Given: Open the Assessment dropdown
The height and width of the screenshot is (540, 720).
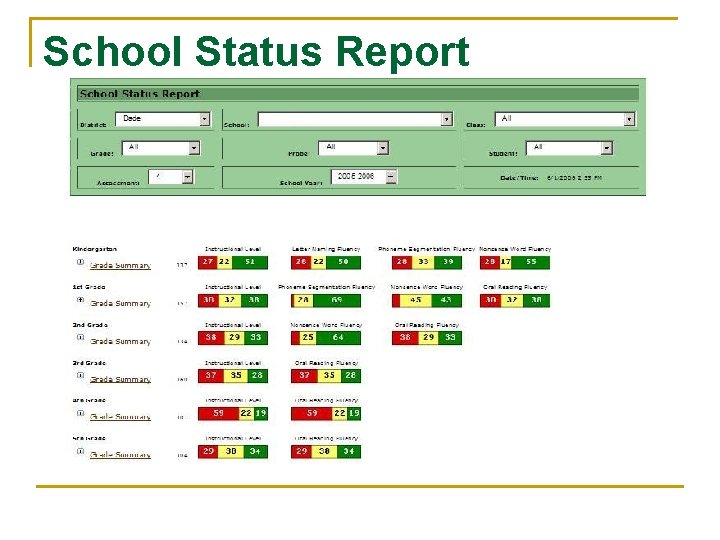Looking at the screenshot, I should [170, 177].
